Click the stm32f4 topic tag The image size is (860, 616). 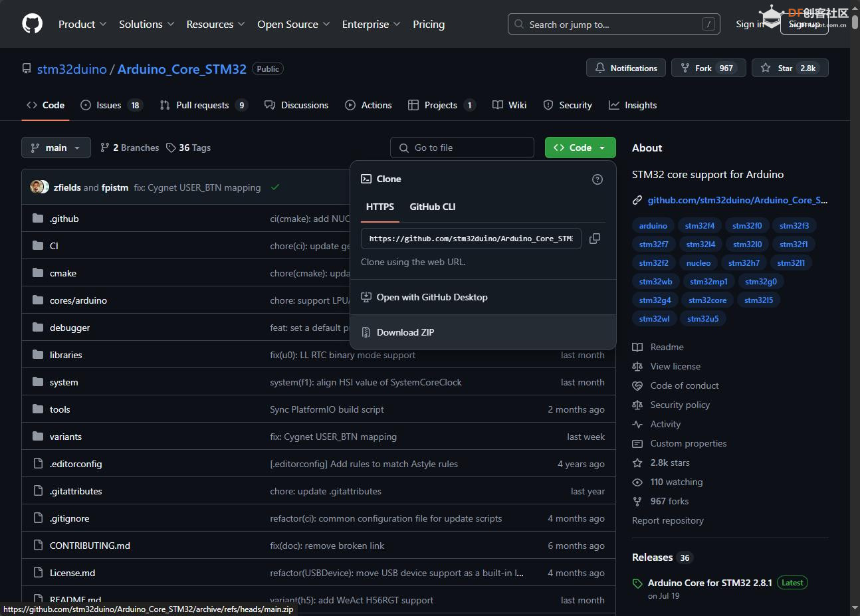click(700, 226)
